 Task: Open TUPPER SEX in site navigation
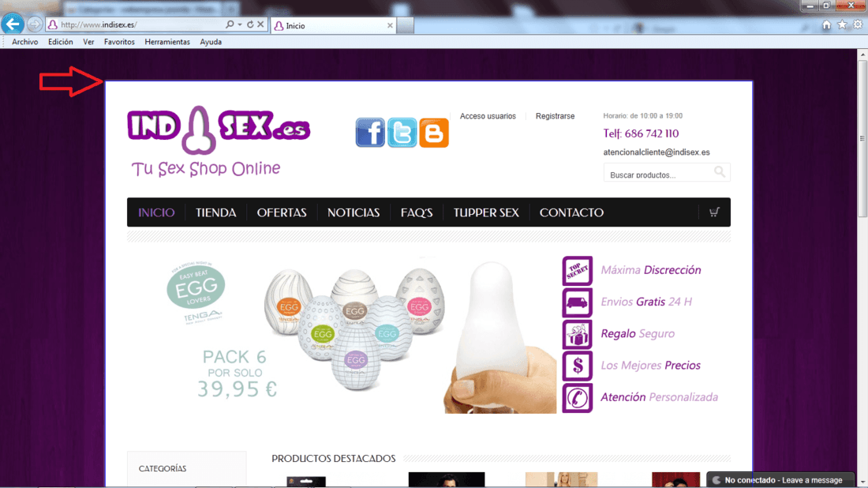click(x=486, y=212)
